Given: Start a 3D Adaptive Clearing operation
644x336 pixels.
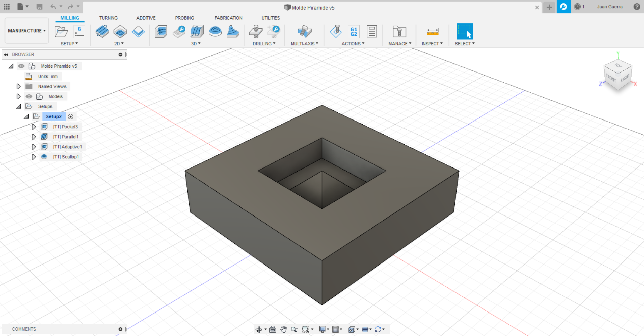Looking at the screenshot, I should point(161,32).
